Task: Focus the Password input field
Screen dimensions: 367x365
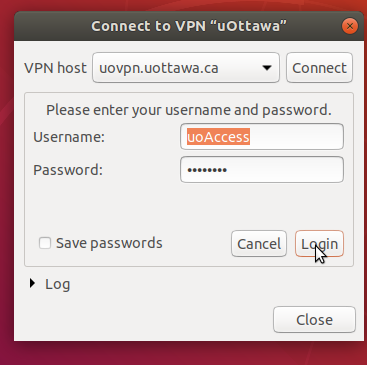Action: click(x=262, y=170)
